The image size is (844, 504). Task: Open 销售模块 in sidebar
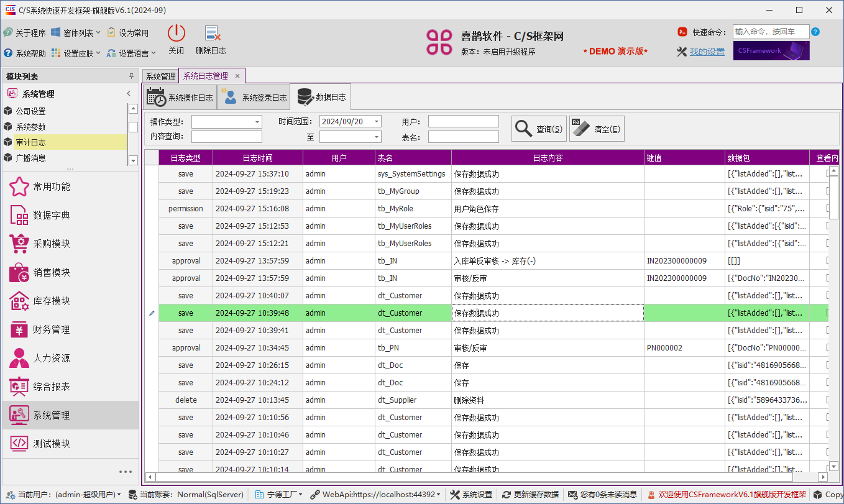pos(71,272)
